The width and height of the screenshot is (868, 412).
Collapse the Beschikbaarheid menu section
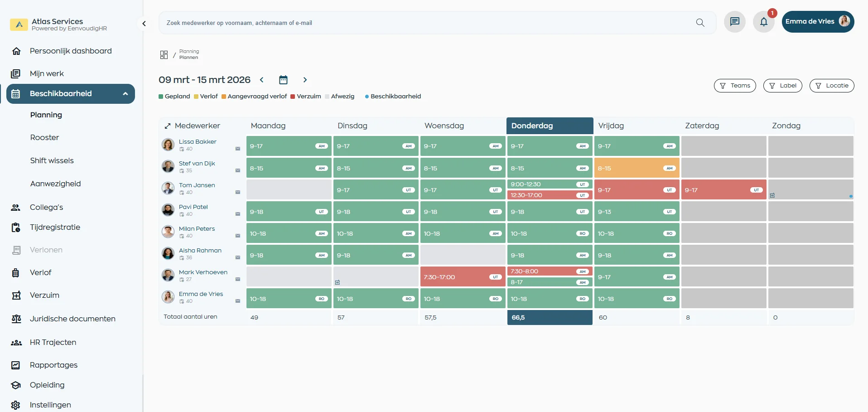pos(125,94)
